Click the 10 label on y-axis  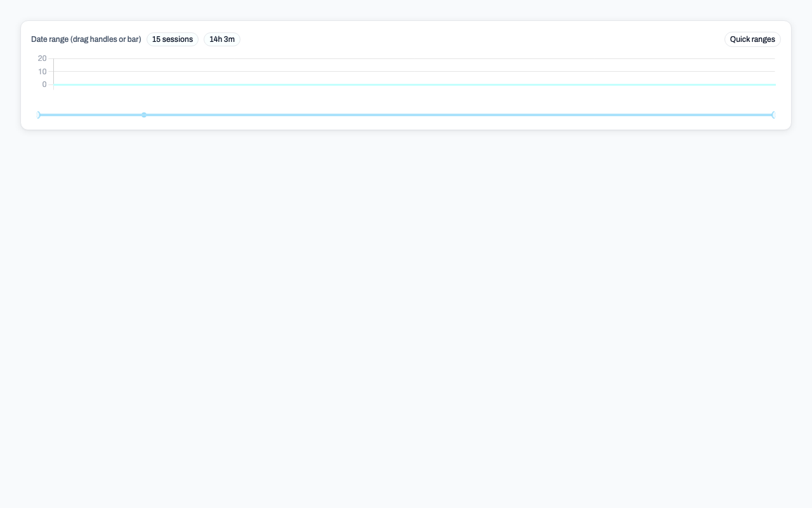point(43,72)
